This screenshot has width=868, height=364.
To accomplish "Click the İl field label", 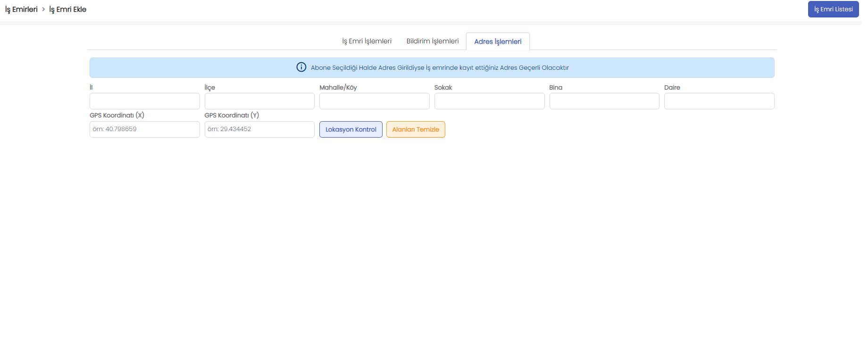I will pyautogui.click(x=91, y=87).
